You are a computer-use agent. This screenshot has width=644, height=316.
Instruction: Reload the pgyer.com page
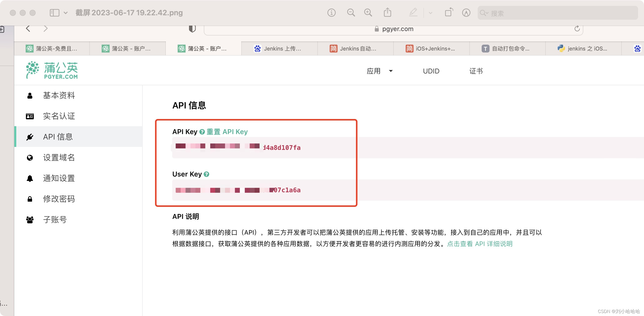pyautogui.click(x=577, y=29)
